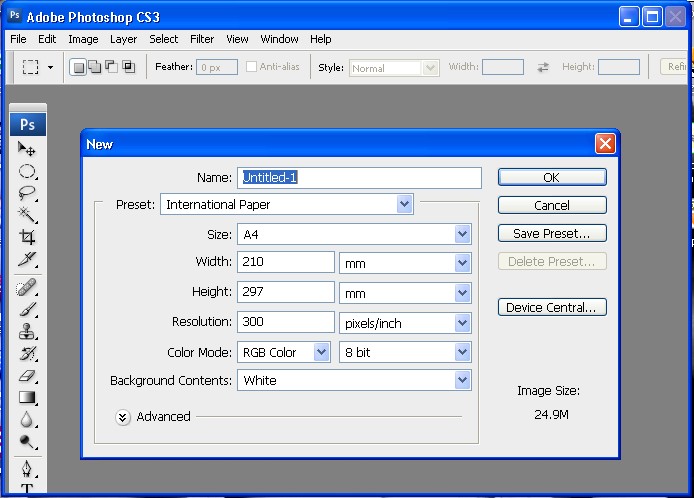Screen dimensions: 694x498
Task: Click the Intersect with Selection icon
Action: (x=129, y=67)
